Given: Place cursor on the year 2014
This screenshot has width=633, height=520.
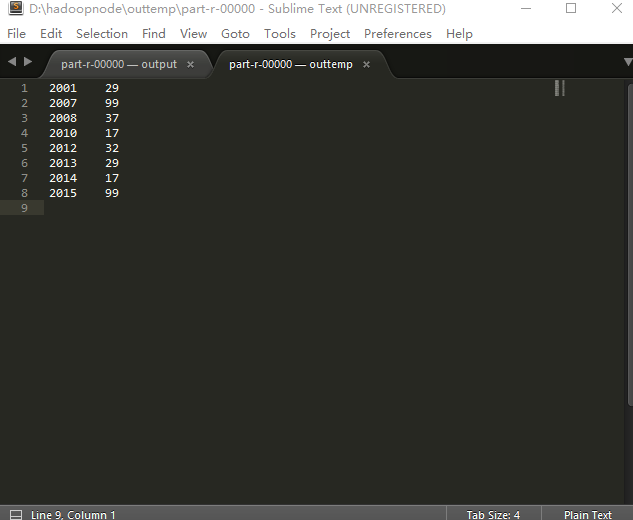Looking at the screenshot, I should pos(63,178).
